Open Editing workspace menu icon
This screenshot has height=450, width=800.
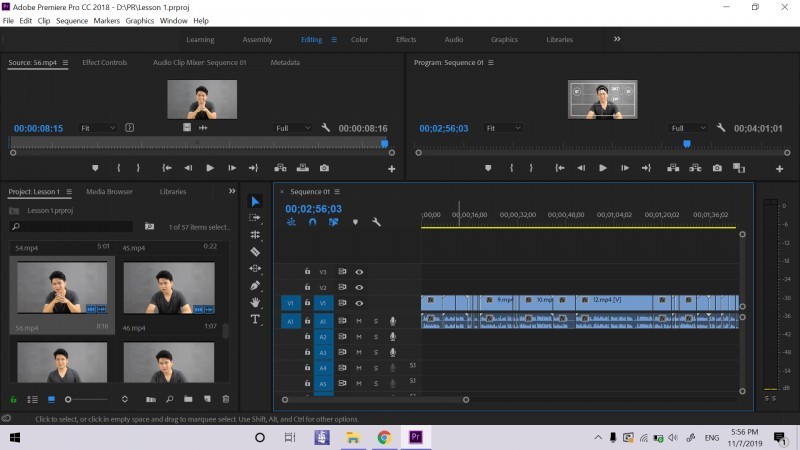(x=334, y=39)
